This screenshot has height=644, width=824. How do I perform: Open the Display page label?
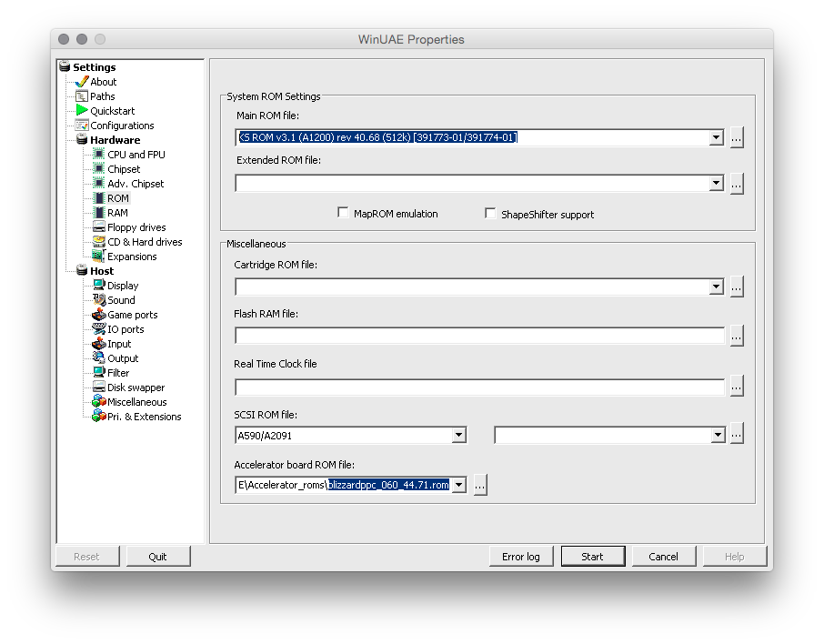pyautogui.click(x=123, y=286)
